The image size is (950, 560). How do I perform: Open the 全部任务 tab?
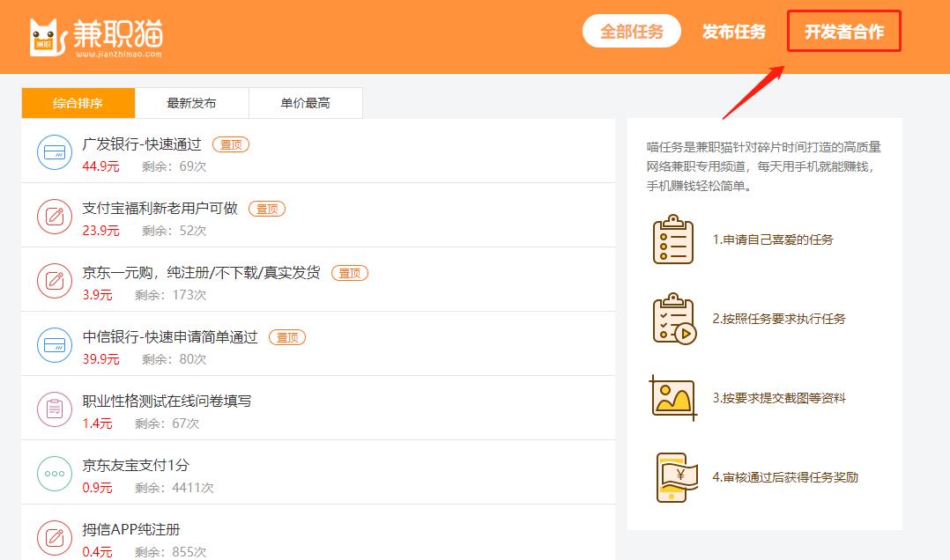[631, 31]
